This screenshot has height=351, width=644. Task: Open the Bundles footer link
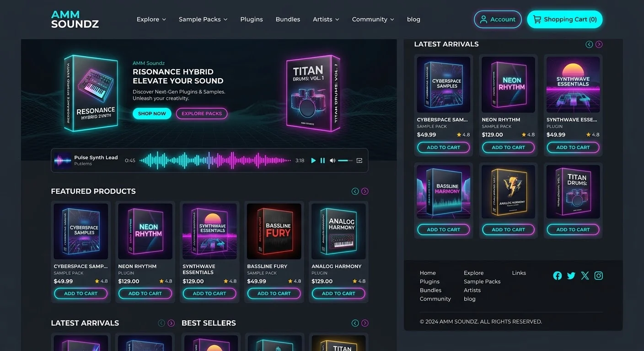(430, 290)
